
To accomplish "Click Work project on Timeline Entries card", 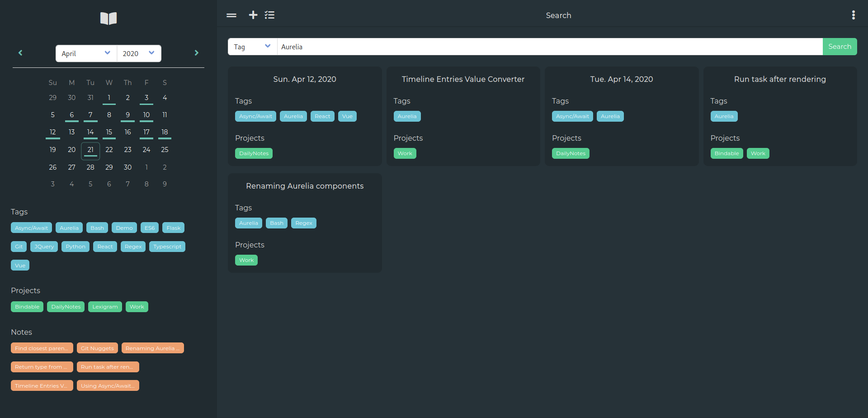I will tap(405, 153).
